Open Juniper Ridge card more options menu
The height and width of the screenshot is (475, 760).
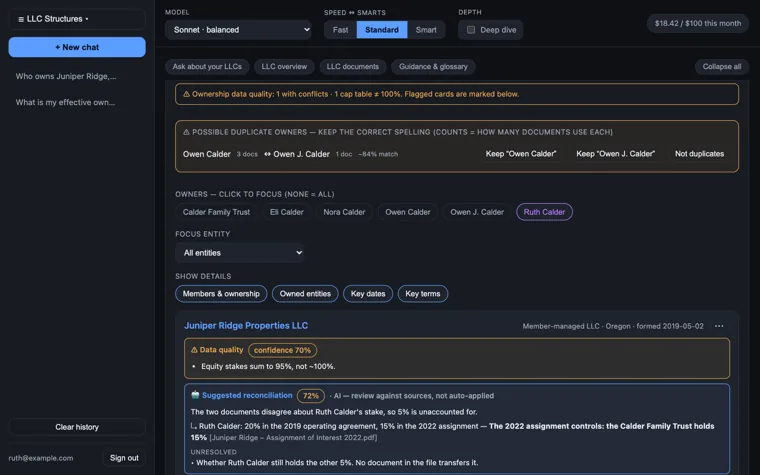(x=719, y=326)
